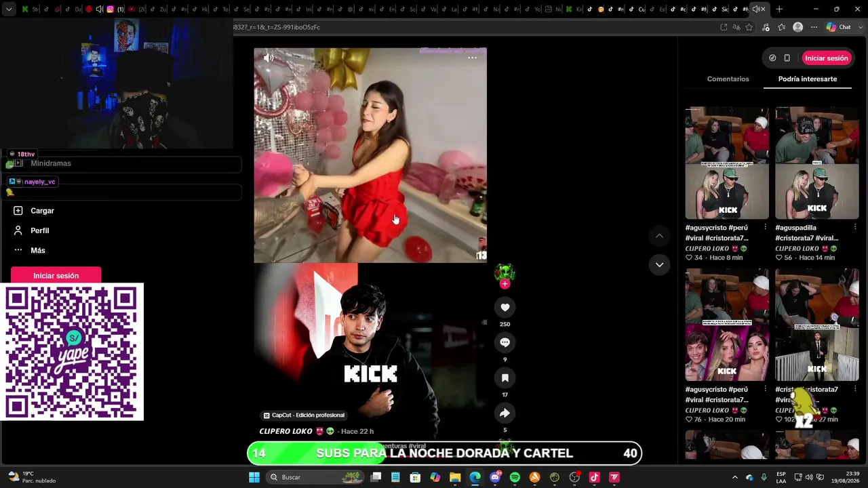Click the sidebar Iniciar sesión button
Image resolution: width=868 pixels, height=488 pixels.
click(56, 276)
